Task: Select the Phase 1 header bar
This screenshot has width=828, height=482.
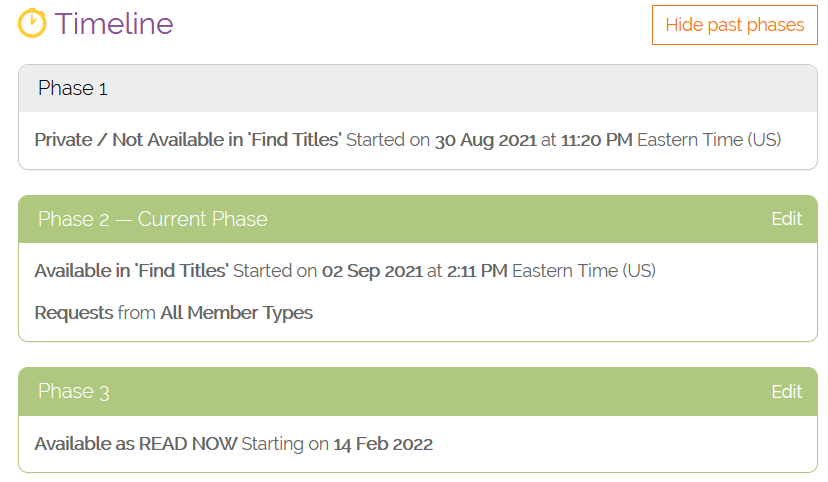Action: [417, 88]
